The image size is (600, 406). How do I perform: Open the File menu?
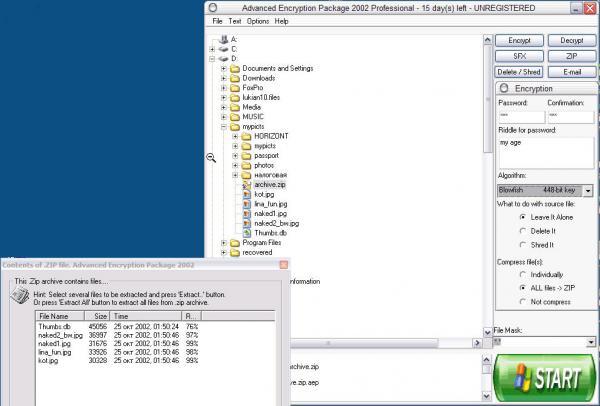(x=217, y=21)
